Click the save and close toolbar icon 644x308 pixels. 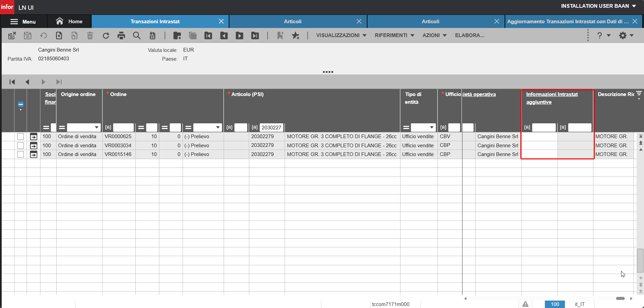(12, 35)
